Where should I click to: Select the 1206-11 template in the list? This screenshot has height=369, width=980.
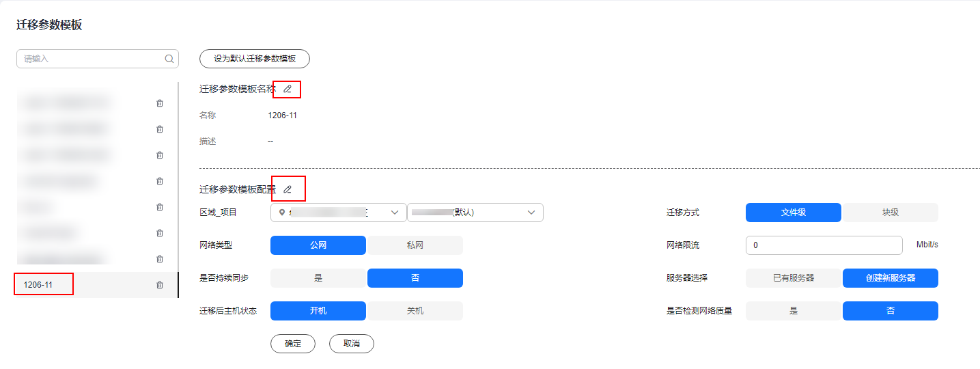coord(38,285)
